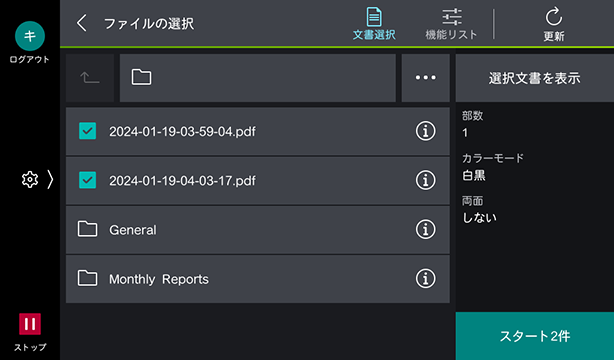Switch to the 機能リスト tab
This screenshot has height=360, width=614.
coord(451,24)
